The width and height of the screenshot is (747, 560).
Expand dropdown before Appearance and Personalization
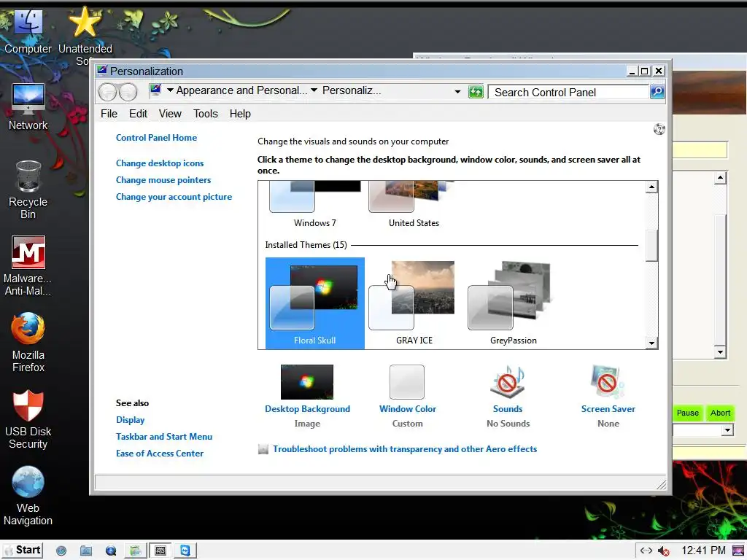click(169, 90)
